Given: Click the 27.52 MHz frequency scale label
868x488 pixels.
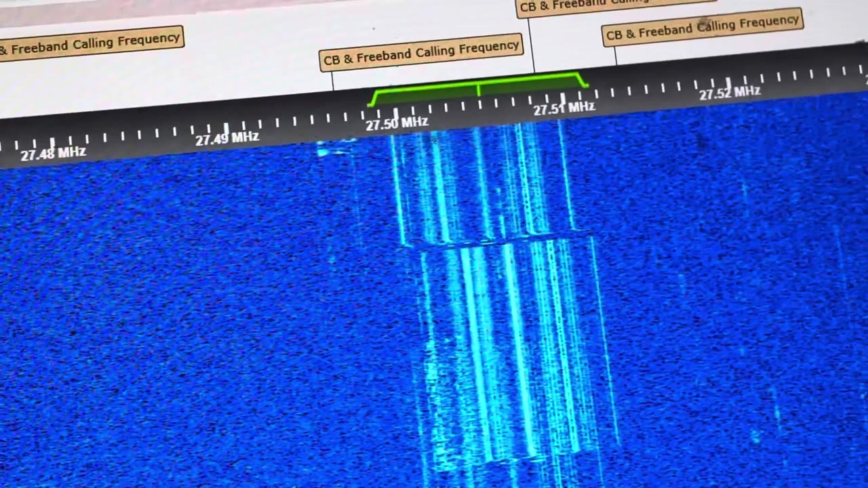Looking at the screenshot, I should point(730,92).
